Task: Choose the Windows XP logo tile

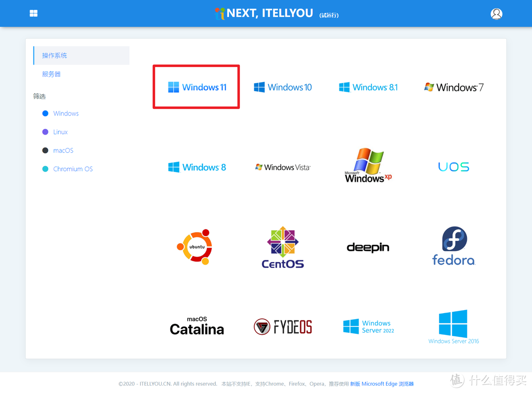Action: (368, 165)
